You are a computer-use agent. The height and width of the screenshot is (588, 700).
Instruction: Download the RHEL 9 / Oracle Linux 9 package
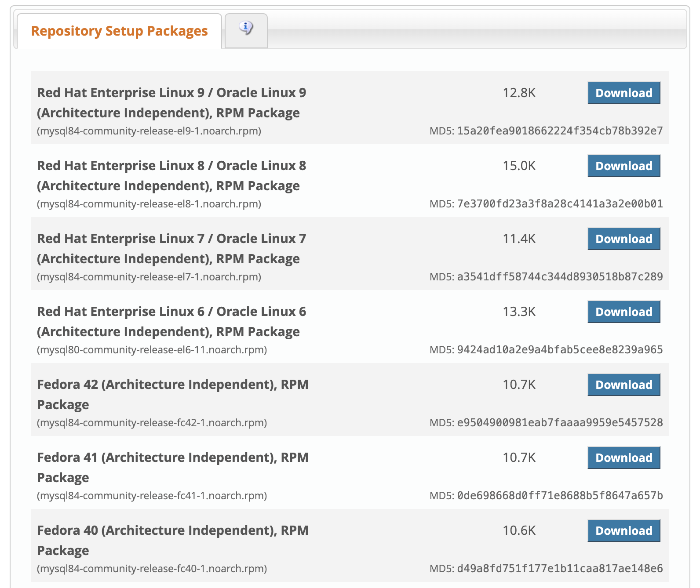pos(623,93)
